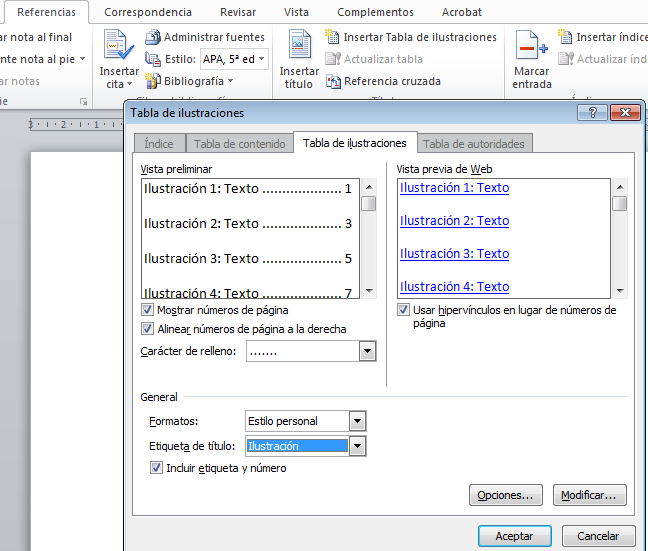Open the Complementos ribbon tab
Screen dimensions: 648x551
(x=375, y=12)
